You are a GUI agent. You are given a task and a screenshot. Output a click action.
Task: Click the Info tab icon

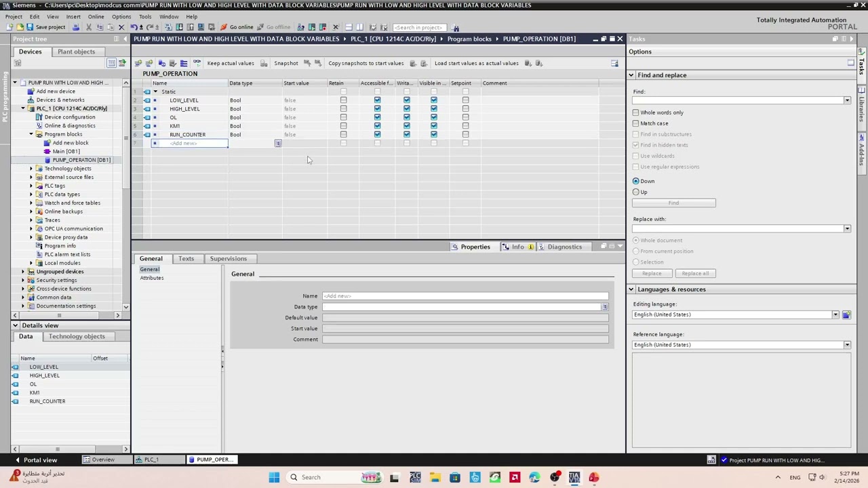coord(506,247)
